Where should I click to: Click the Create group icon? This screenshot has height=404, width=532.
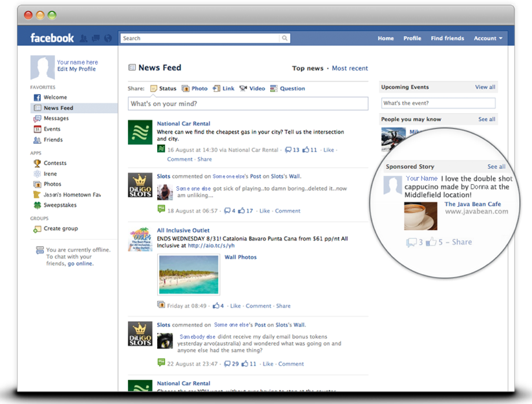(x=37, y=229)
